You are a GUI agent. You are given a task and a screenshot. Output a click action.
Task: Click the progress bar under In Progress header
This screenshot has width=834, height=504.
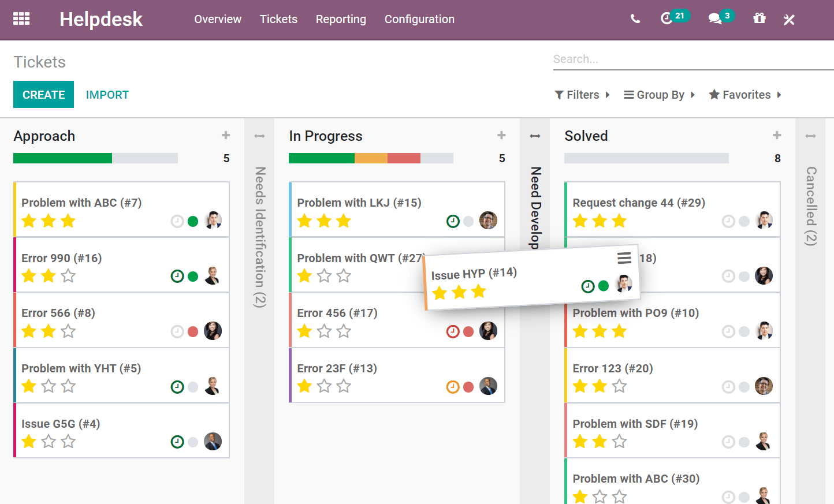click(370, 158)
